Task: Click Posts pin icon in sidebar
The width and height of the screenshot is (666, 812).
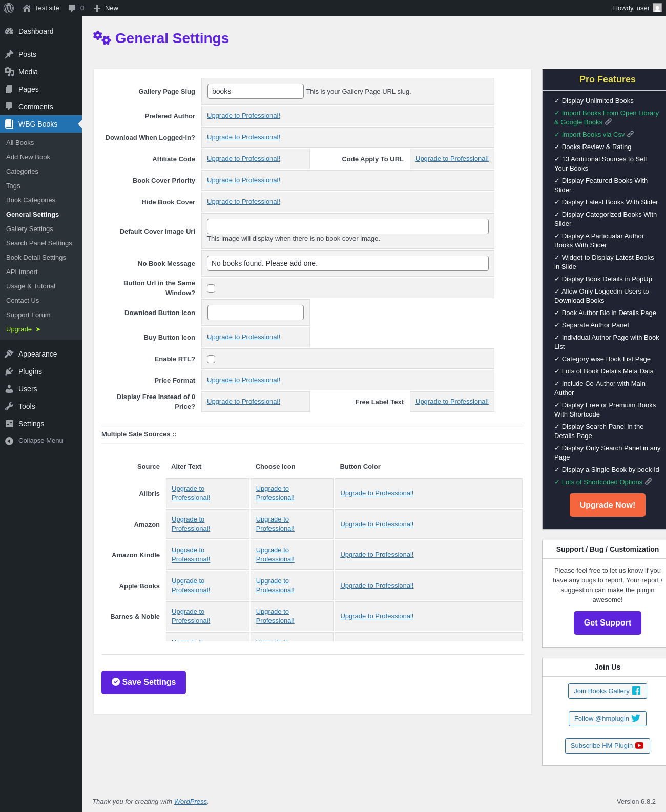Action: click(9, 54)
